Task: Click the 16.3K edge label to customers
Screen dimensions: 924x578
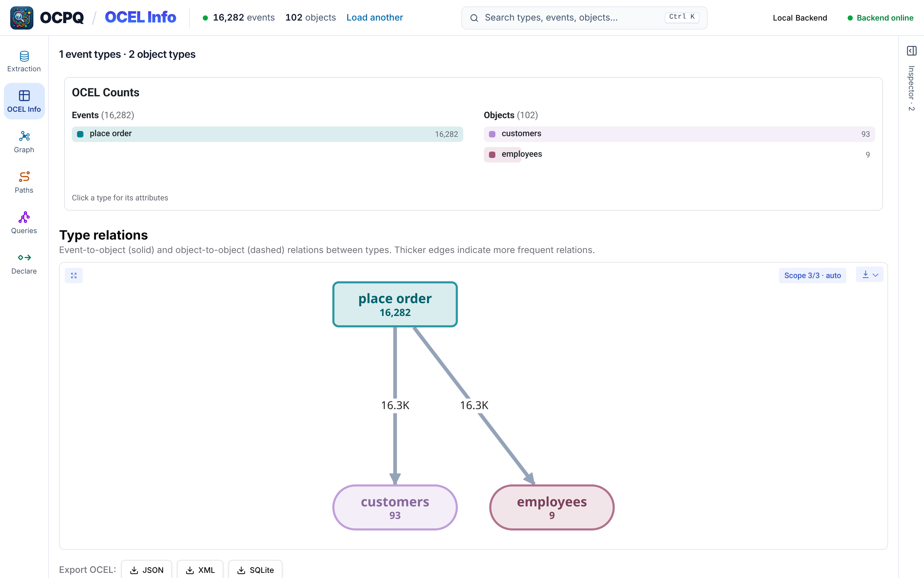Action: [x=395, y=405]
